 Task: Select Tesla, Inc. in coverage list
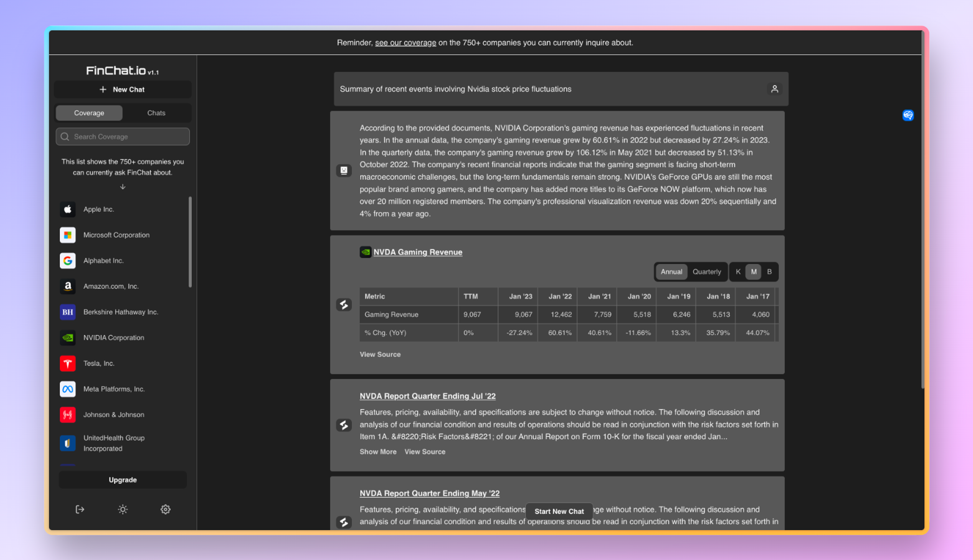point(123,363)
